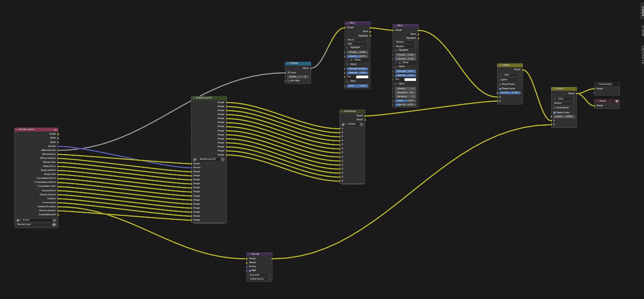Open the Tool sidebar tab
Viewport: 644px width, 299px height.
point(642,10)
